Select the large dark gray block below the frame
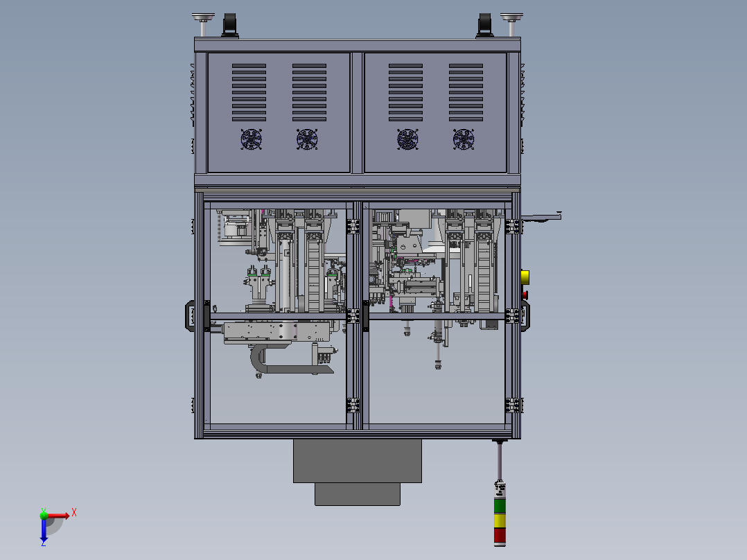This screenshot has height=560, width=747. [x=358, y=461]
